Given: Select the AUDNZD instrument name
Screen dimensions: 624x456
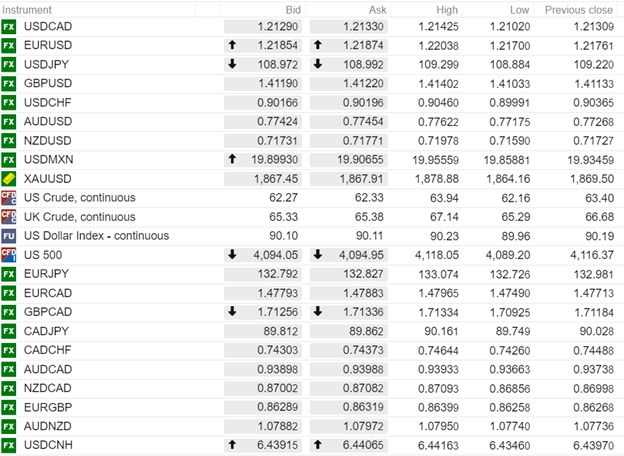Looking at the screenshot, I should 49,425.
